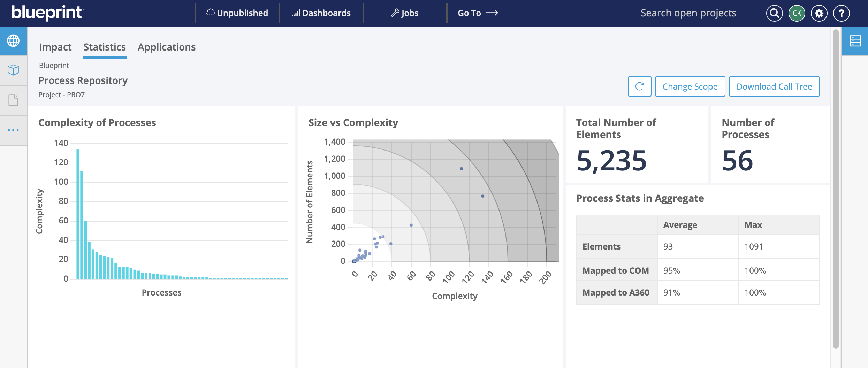Open the cube icon in sidebar

pos(13,70)
